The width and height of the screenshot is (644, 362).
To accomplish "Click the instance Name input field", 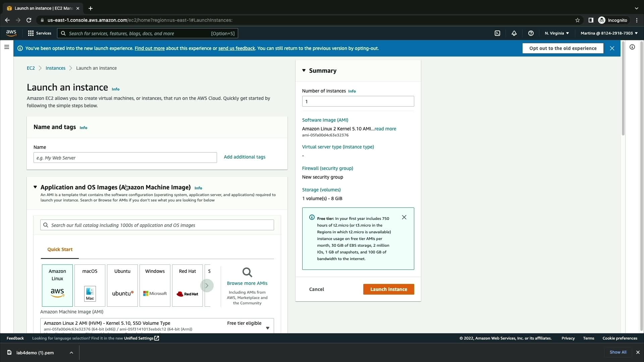I will (x=125, y=158).
